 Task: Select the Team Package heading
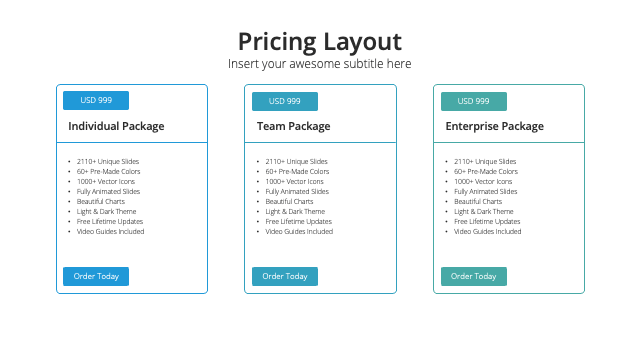pyautogui.click(x=293, y=127)
